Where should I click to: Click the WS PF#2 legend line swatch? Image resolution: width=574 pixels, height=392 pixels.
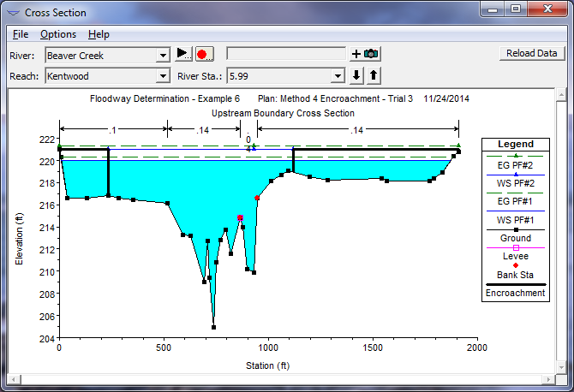tap(516, 175)
